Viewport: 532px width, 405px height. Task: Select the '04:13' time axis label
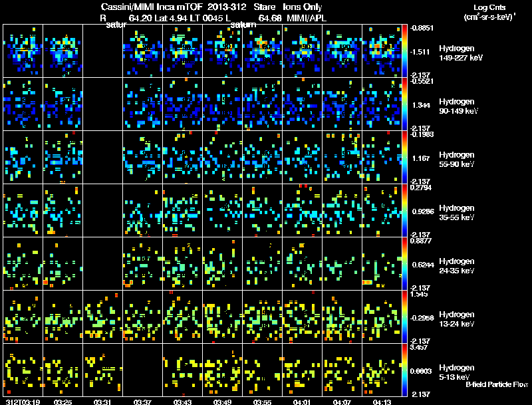(x=382, y=402)
